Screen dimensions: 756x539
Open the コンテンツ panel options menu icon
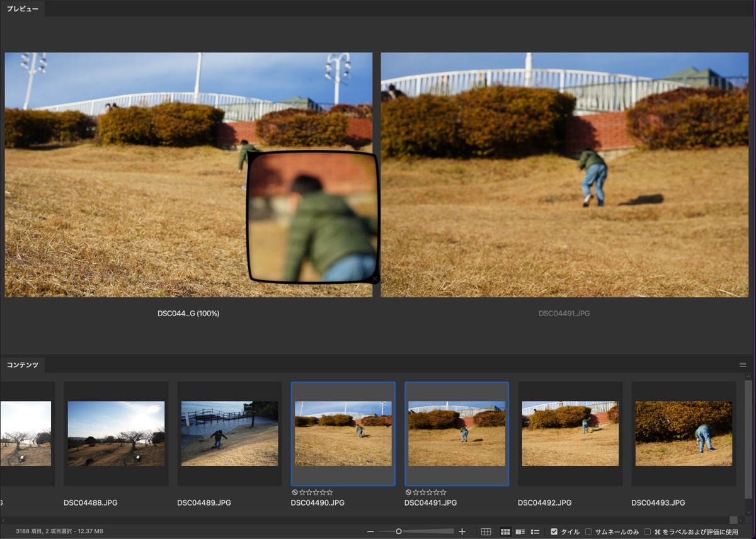coord(743,365)
